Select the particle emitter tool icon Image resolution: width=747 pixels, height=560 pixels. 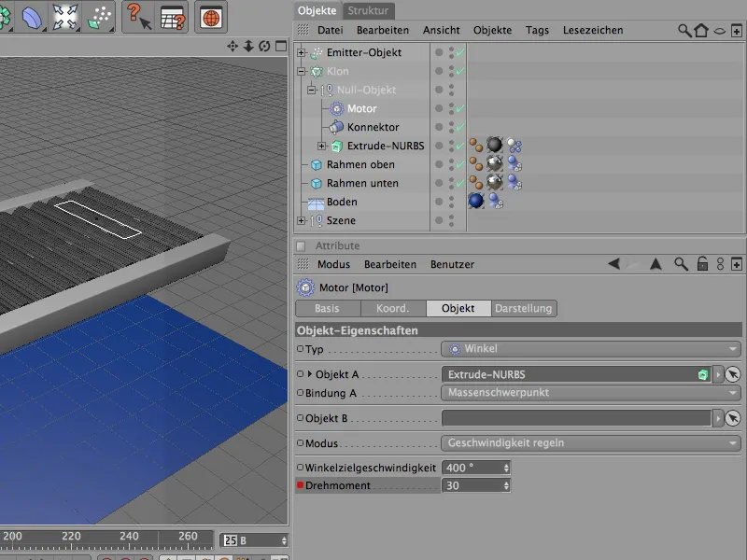coord(100,18)
